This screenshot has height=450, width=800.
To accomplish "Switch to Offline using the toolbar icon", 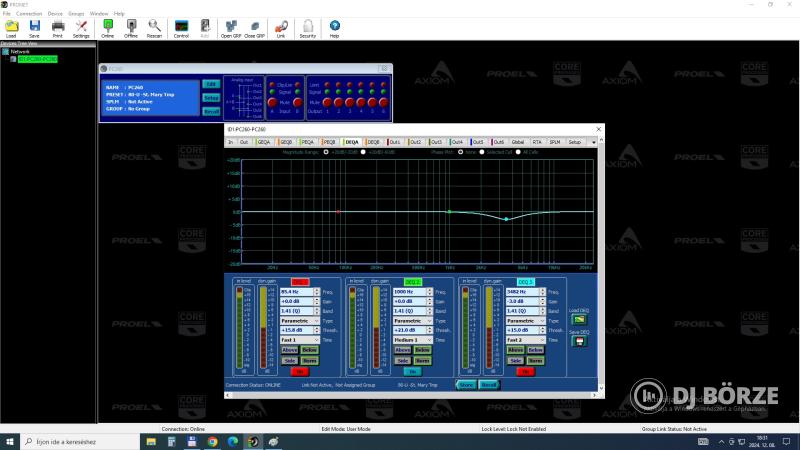I will [x=131, y=27].
